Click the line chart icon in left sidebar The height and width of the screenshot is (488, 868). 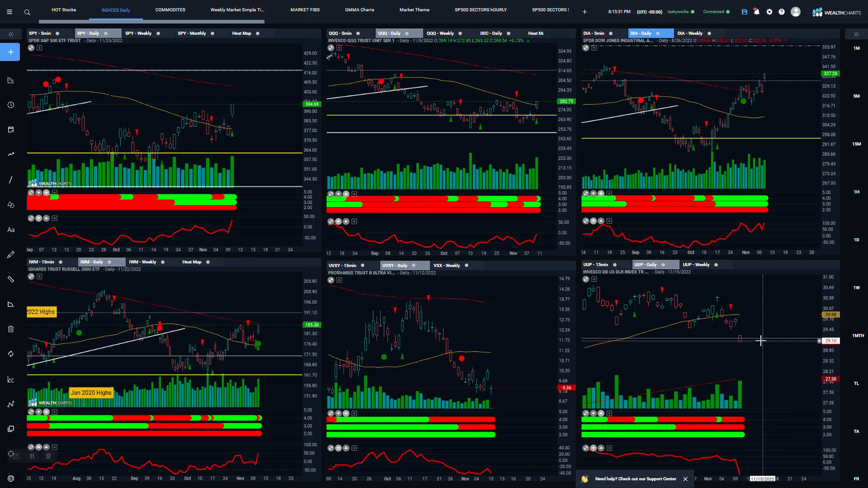click(x=11, y=379)
